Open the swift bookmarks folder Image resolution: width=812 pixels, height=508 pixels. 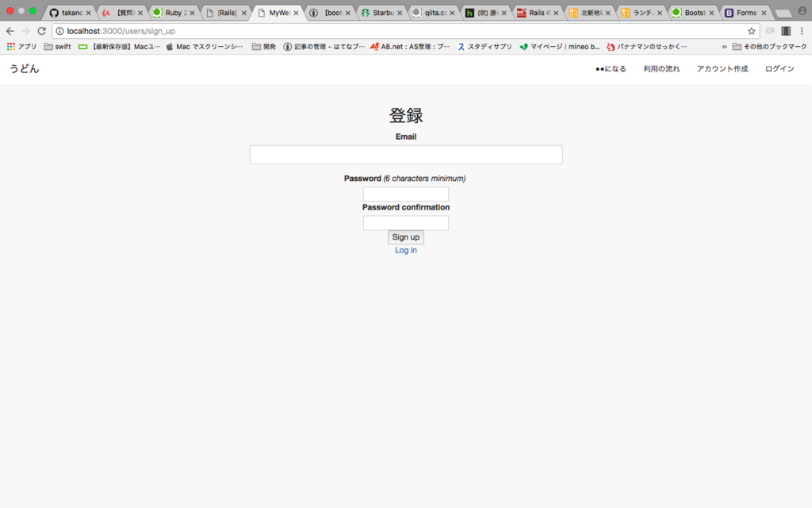[x=57, y=47]
